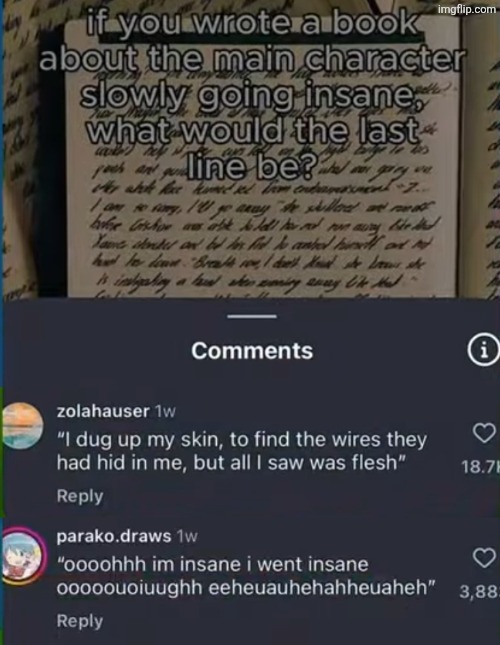View likes count on parako.draws' comment

(x=479, y=592)
